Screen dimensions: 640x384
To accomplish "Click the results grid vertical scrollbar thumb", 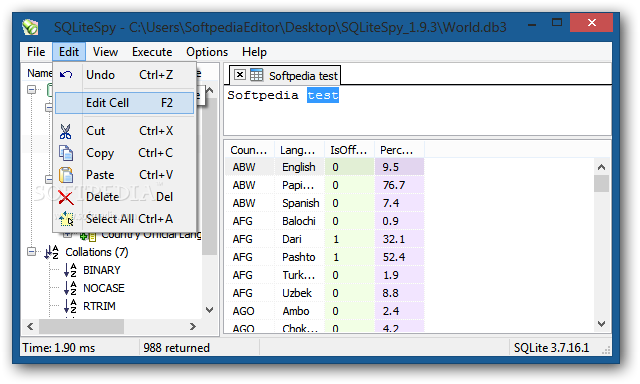I will 601,183.
